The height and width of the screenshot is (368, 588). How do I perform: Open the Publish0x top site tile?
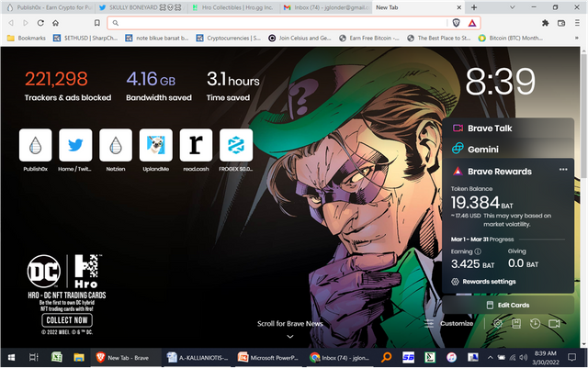(x=35, y=145)
